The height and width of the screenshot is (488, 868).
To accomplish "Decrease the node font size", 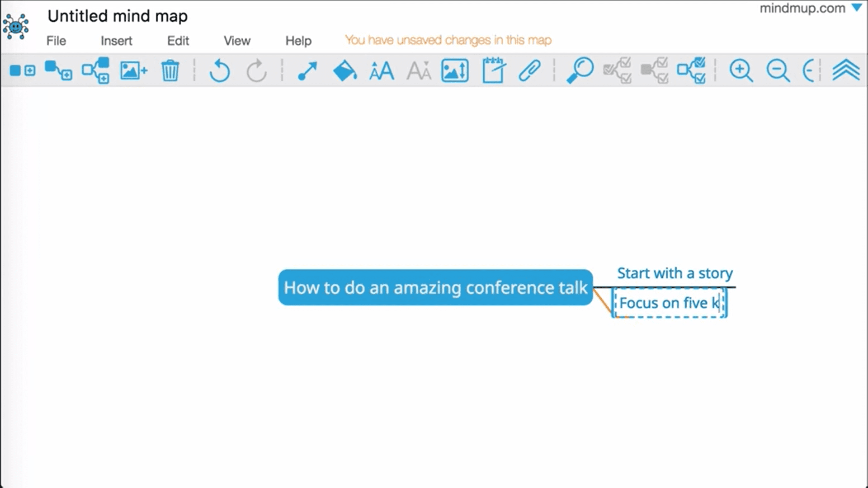I will [419, 71].
